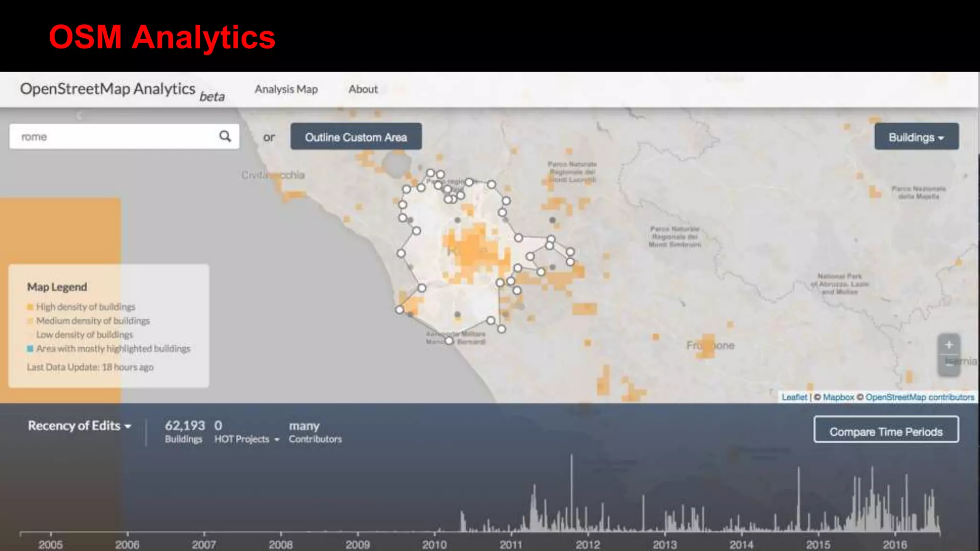Image resolution: width=980 pixels, height=551 pixels.
Task: Click the 2012 timeline marker
Action: [x=588, y=544]
